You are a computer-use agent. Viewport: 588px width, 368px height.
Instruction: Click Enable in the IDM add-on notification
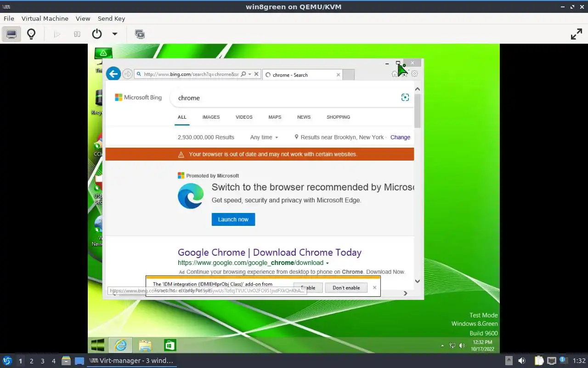tap(308, 287)
